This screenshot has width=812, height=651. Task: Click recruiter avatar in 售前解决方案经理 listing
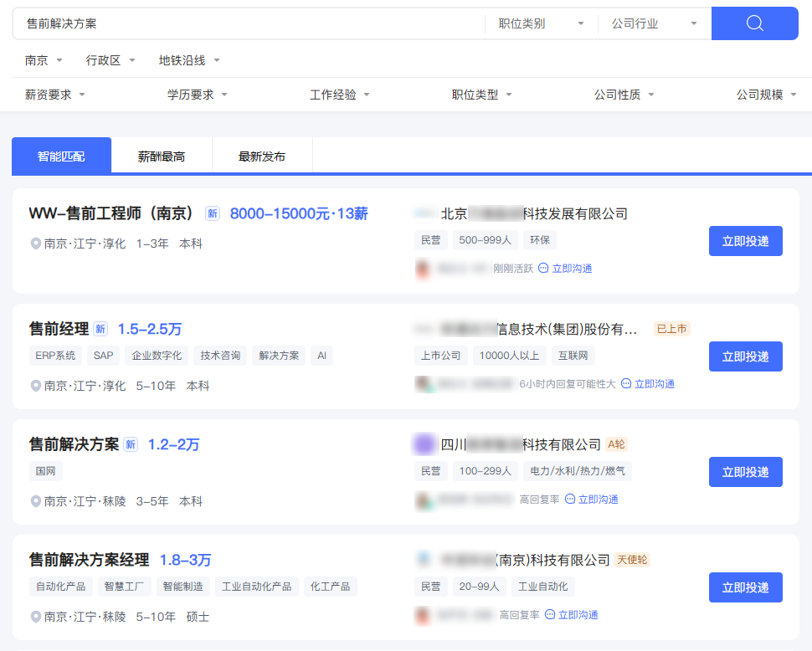(423, 615)
